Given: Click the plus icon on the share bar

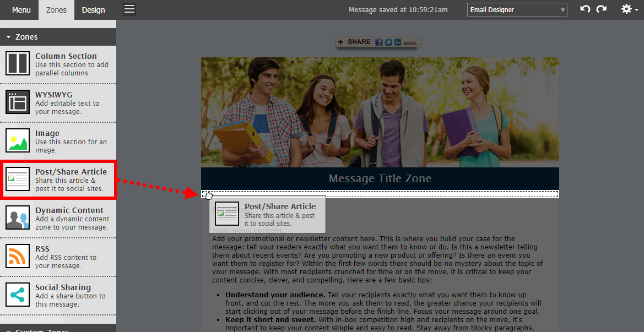Looking at the screenshot, I should pyautogui.click(x=340, y=42).
